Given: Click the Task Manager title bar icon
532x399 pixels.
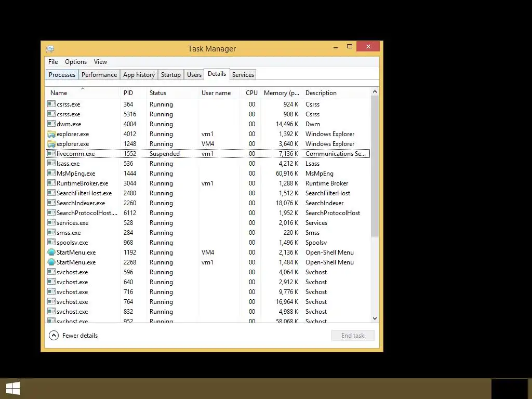Looking at the screenshot, I should 50,49.
